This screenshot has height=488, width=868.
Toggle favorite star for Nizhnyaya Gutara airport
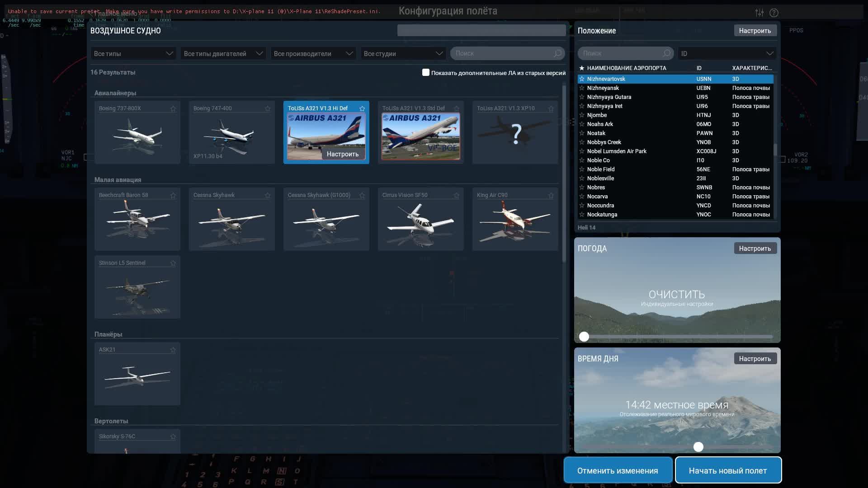point(582,97)
